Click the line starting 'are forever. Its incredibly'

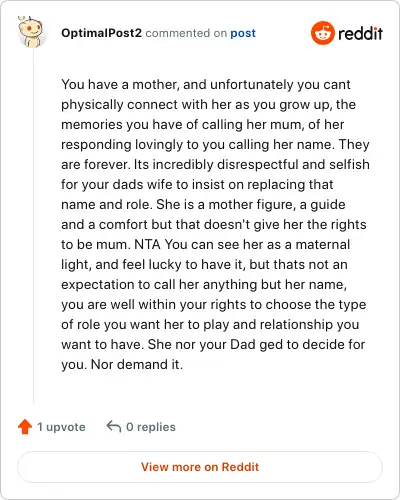point(215,164)
